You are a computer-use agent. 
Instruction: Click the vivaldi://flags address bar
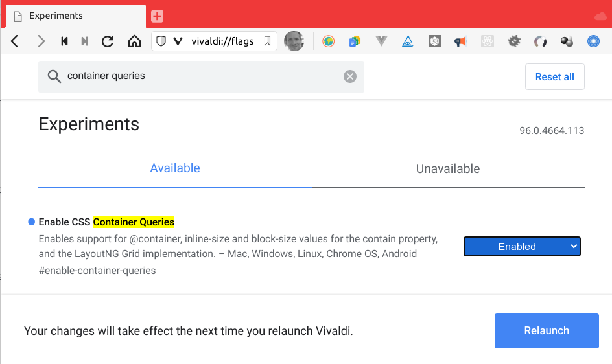[x=222, y=41]
